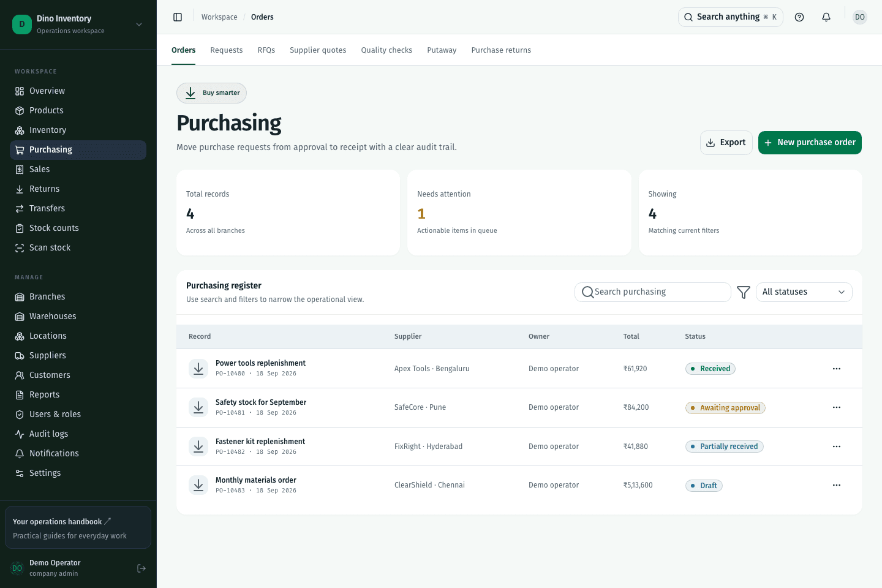The image size is (882, 588).
Task: Click the Awaiting approval status badge
Action: (x=725, y=408)
